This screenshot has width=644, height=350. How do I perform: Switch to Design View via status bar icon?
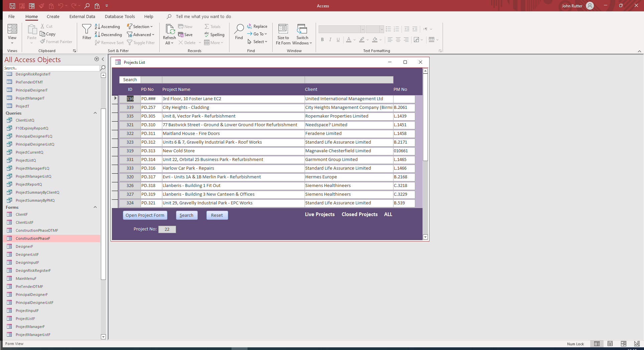637,344
